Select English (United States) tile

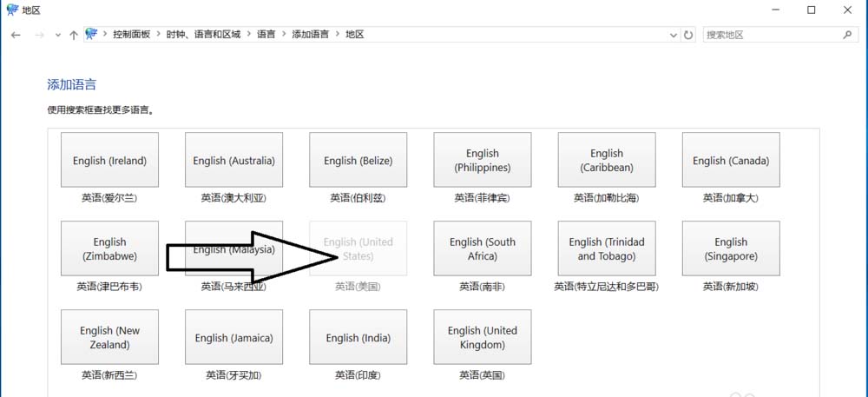point(358,248)
